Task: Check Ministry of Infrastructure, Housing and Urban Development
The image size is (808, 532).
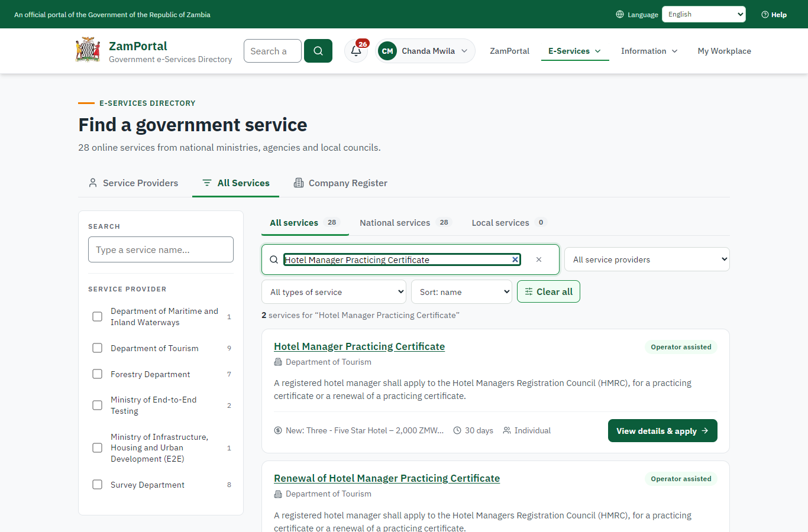Action: tap(98, 448)
